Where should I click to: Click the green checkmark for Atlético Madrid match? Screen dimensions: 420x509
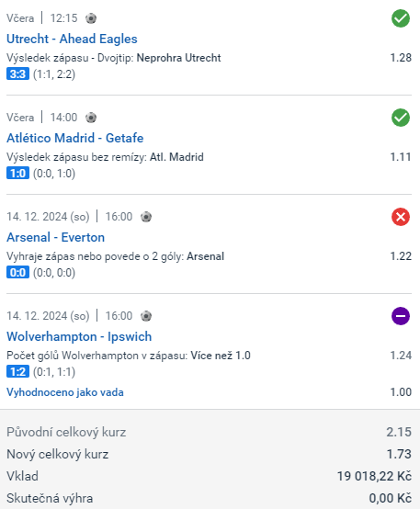pos(401,118)
